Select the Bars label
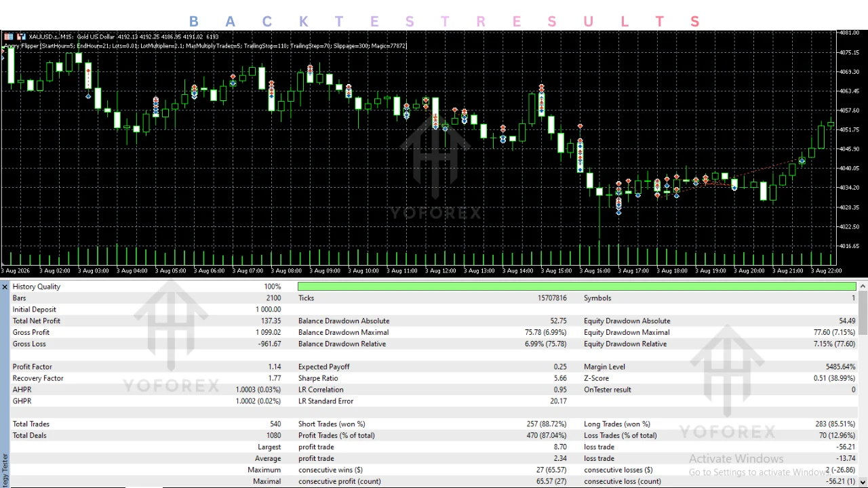868x488 pixels. 19,298
